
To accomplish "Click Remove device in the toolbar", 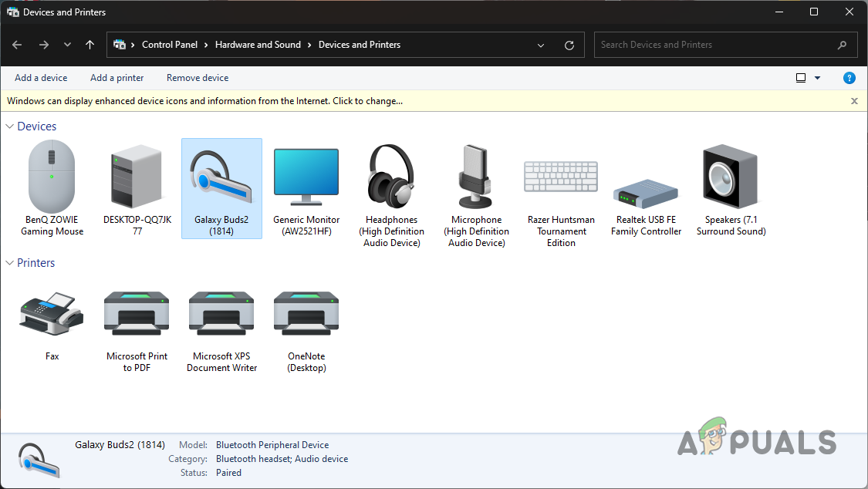I will (198, 78).
